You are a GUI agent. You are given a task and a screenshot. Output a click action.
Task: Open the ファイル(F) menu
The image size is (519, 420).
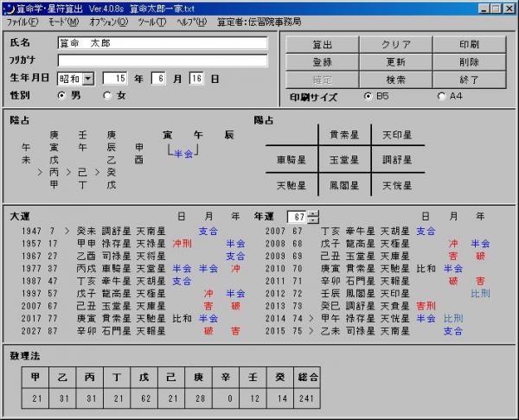click(x=22, y=22)
